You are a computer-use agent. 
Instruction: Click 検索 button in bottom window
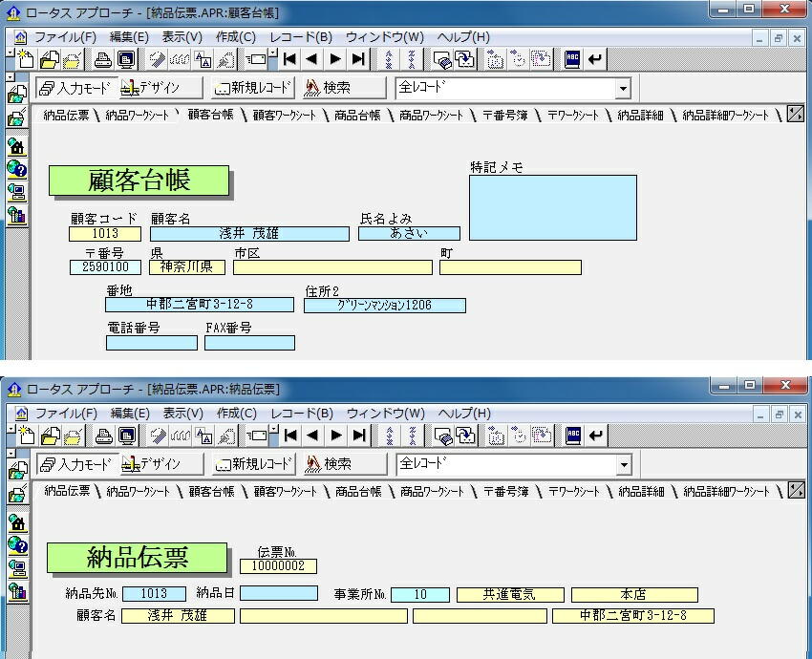345,464
